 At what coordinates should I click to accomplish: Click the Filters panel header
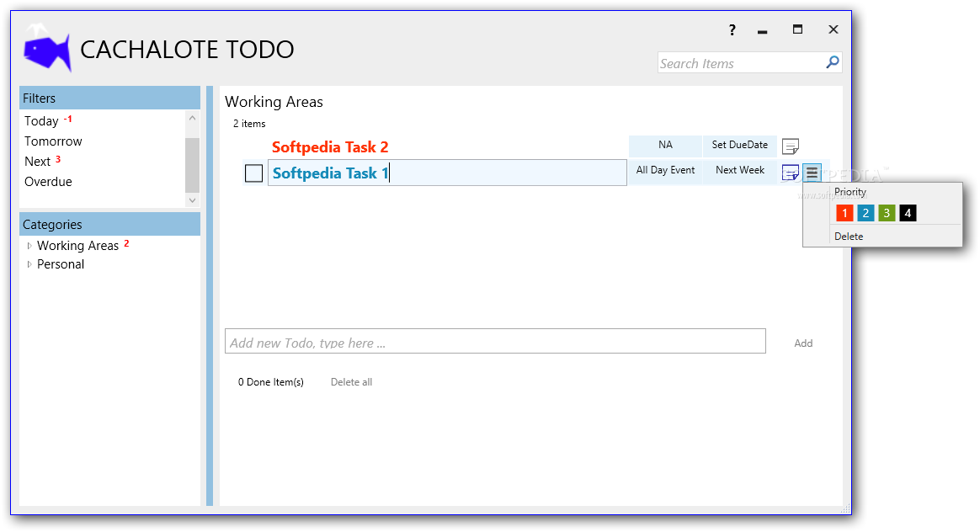pos(109,98)
